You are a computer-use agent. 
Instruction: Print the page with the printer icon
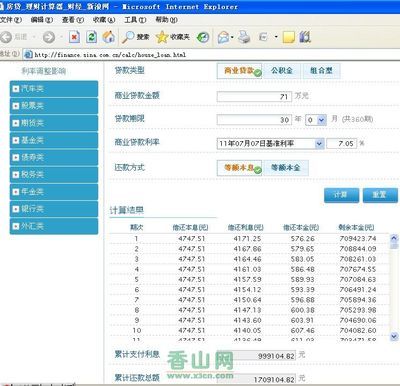pyautogui.click(x=244, y=37)
